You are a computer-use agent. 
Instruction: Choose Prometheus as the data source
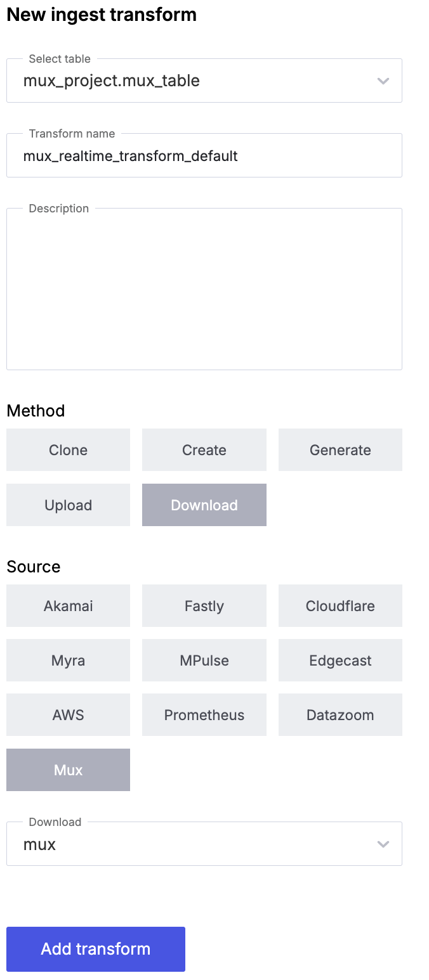(204, 714)
